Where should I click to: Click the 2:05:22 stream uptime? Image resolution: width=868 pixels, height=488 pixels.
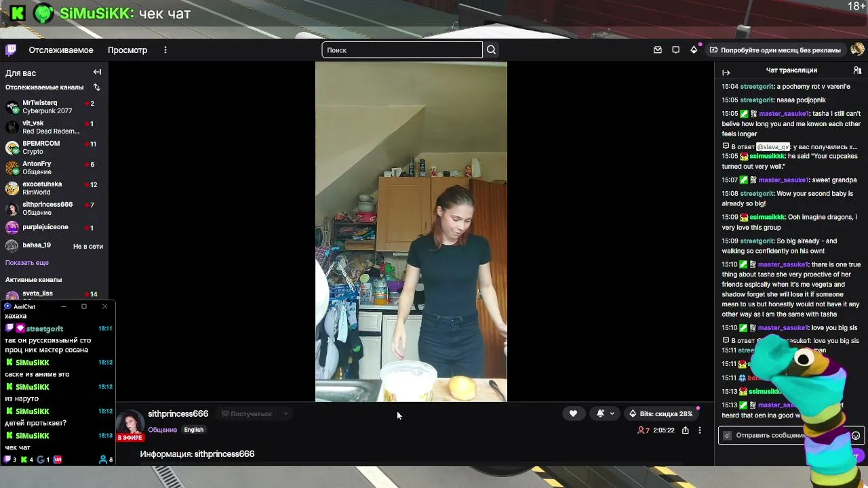[x=663, y=430]
